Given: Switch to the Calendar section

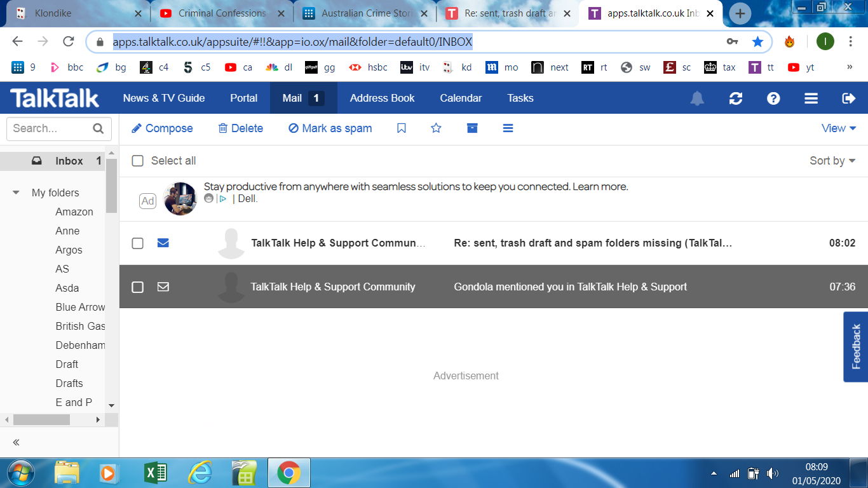Looking at the screenshot, I should [460, 98].
